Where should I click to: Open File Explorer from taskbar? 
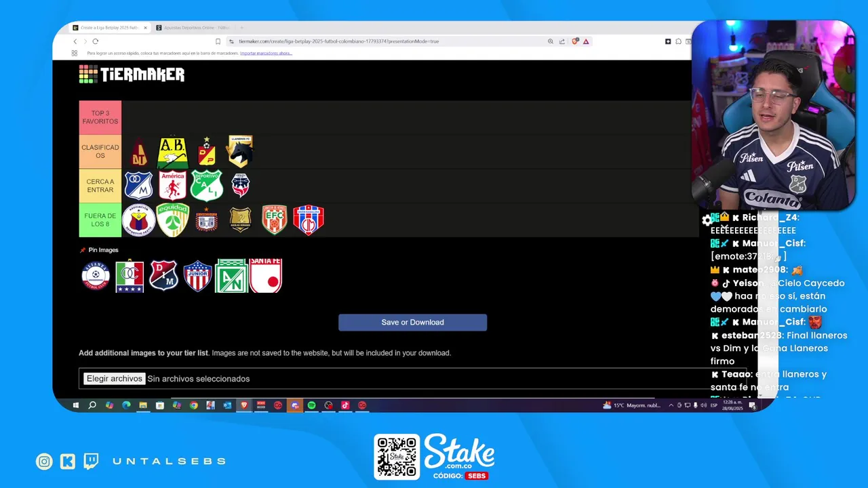[143, 405]
